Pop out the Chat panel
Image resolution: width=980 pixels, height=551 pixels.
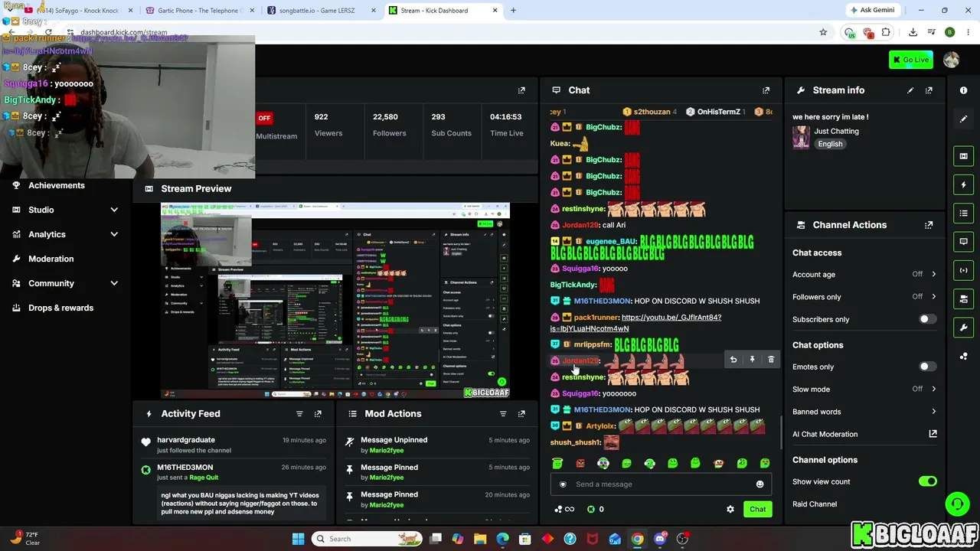tap(766, 90)
